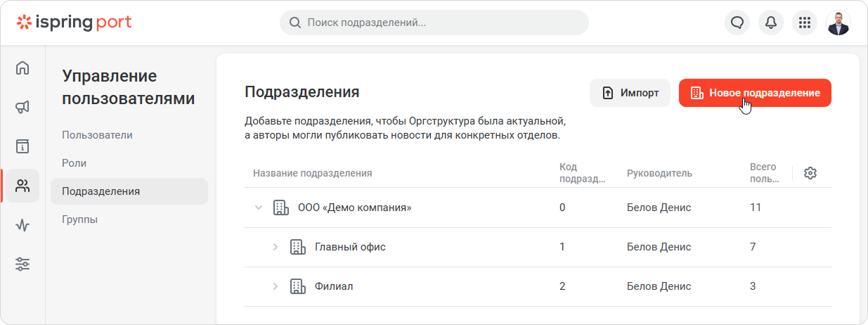Open the sliders settings icon in sidebar
Image resolution: width=868 pixels, height=325 pixels.
tap(22, 265)
